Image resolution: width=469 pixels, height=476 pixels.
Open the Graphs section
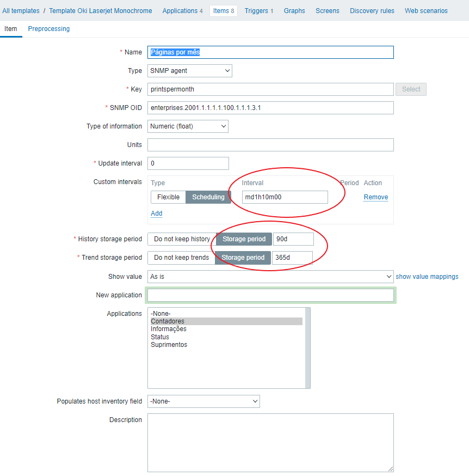(294, 10)
